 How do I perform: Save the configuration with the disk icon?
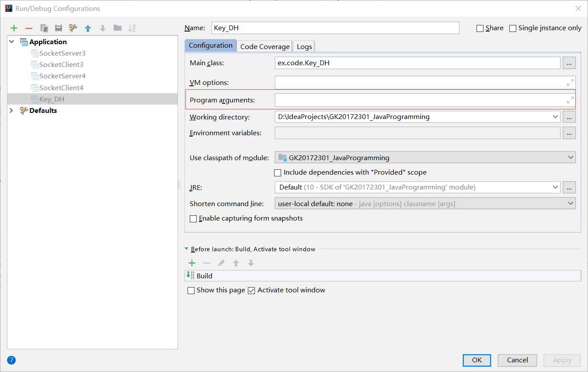[x=59, y=28]
